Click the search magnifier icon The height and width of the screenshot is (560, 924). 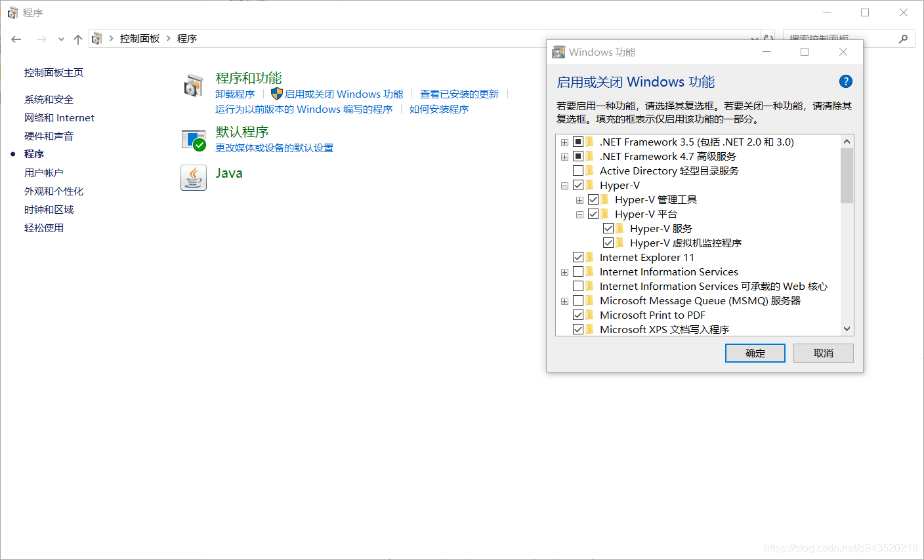tap(904, 39)
